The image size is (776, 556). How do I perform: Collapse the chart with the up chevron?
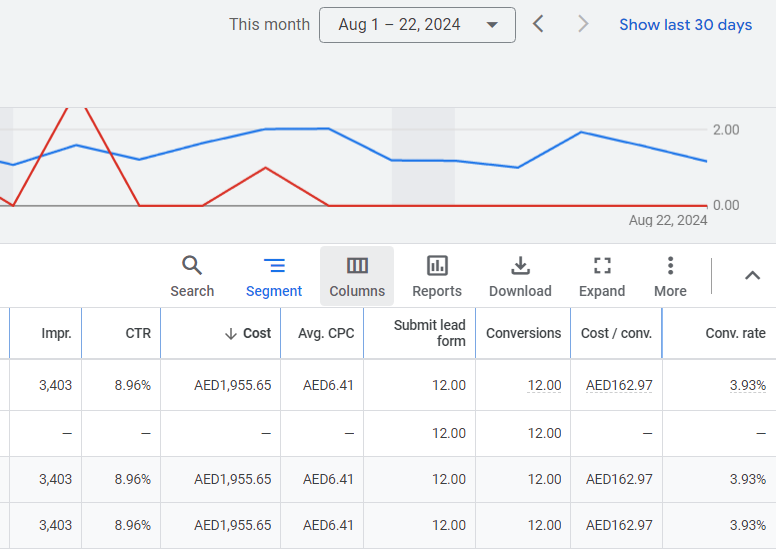(x=752, y=276)
